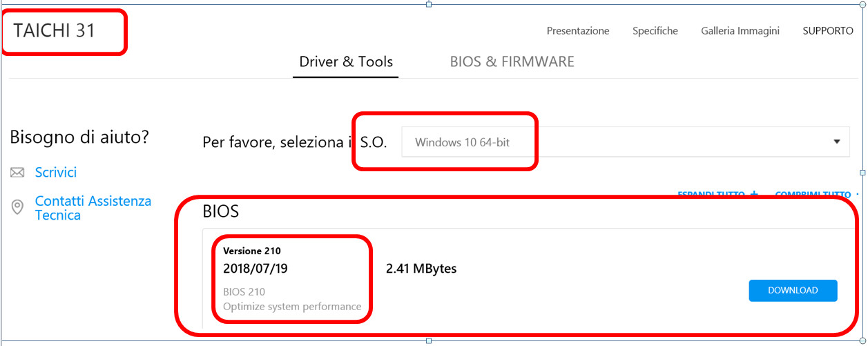This screenshot has height=346, width=868.
Task: Open Contatti Assistenza Tecnica link
Action: click(93, 208)
